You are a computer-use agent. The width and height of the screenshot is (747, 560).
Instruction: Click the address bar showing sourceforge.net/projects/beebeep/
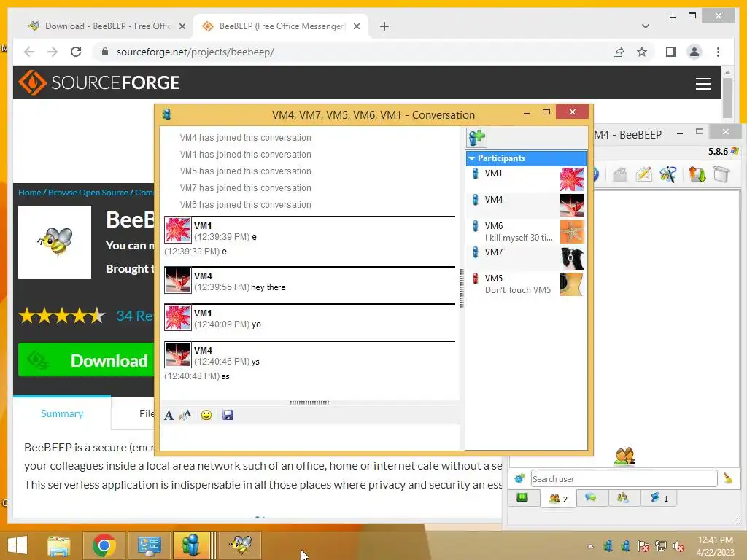pos(352,52)
